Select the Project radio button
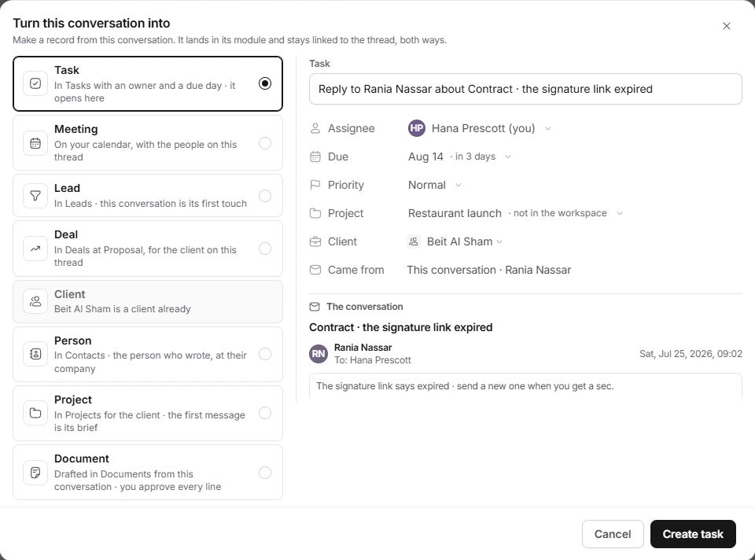Image resolution: width=755 pixels, height=560 pixels. click(265, 413)
